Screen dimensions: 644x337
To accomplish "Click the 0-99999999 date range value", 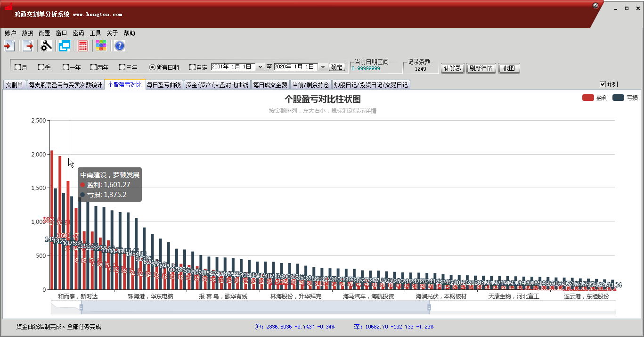I will click(x=366, y=69).
